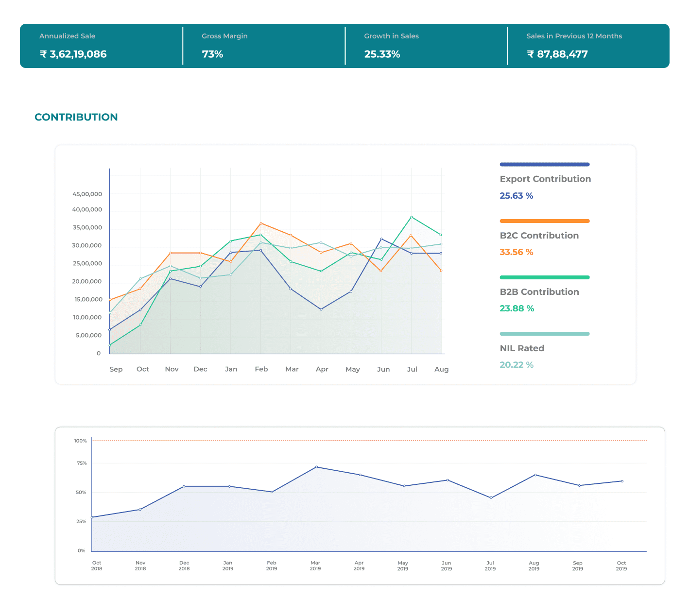Click the Jul 2019 dip on lower chart
689x616 pixels.
[491, 497]
